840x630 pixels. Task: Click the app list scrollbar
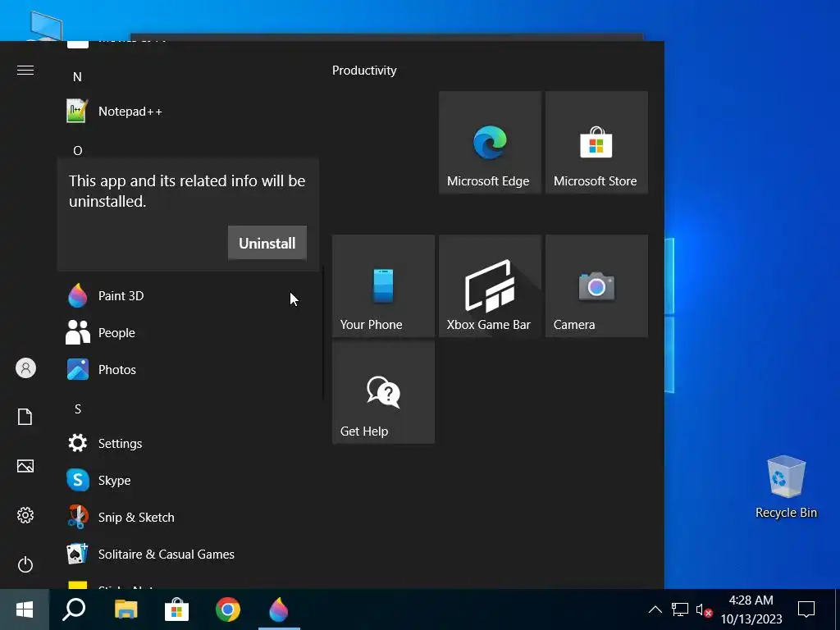323,332
